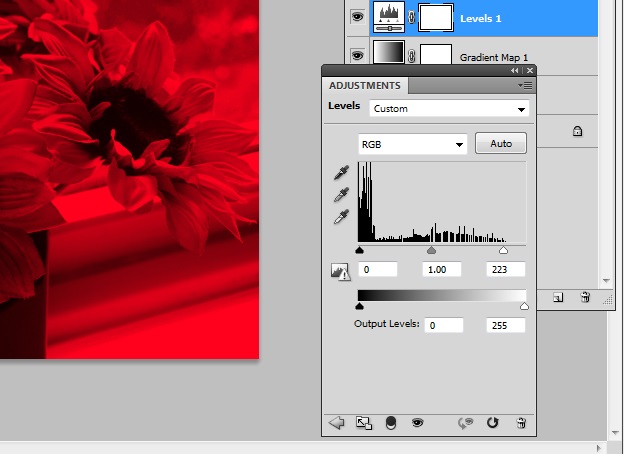This screenshot has width=624, height=454.
Task: Select the black point eyedropper
Action: point(342,173)
